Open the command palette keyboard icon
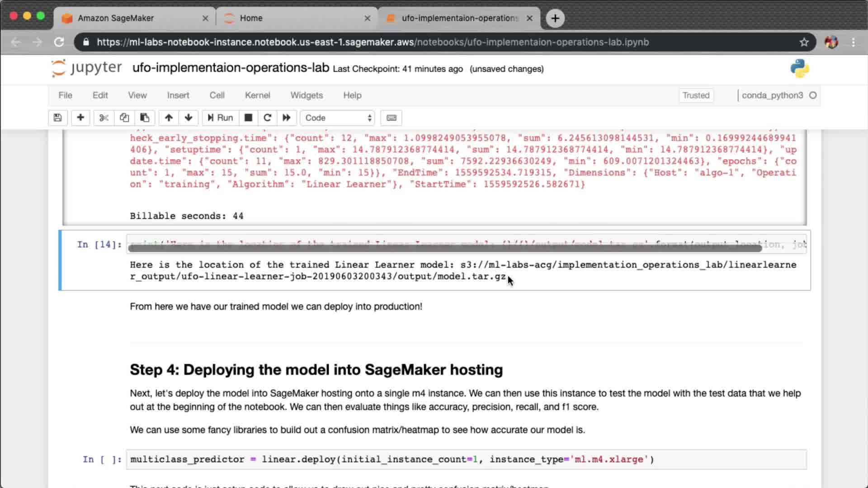Screen dimensions: 868x488 pyautogui.click(x=392, y=118)
